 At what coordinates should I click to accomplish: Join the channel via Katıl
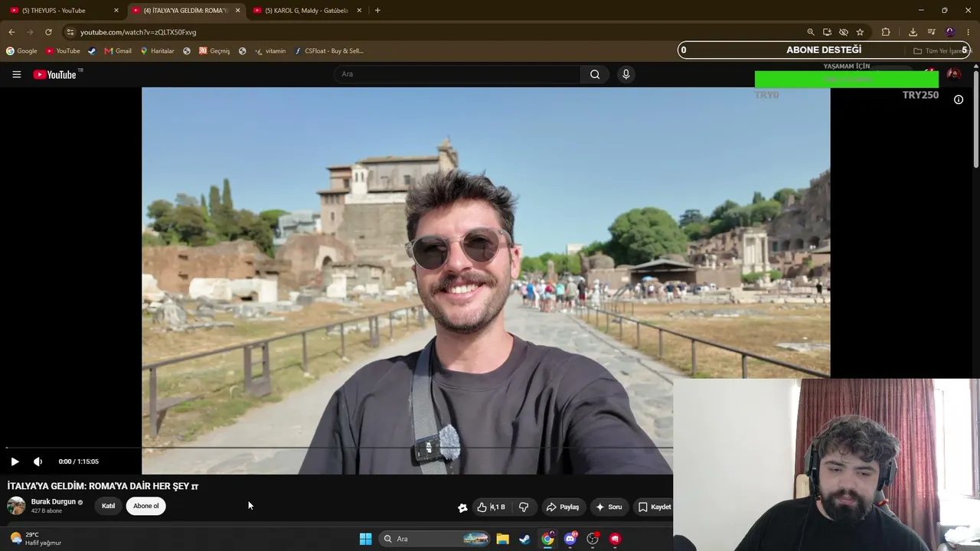109,506
